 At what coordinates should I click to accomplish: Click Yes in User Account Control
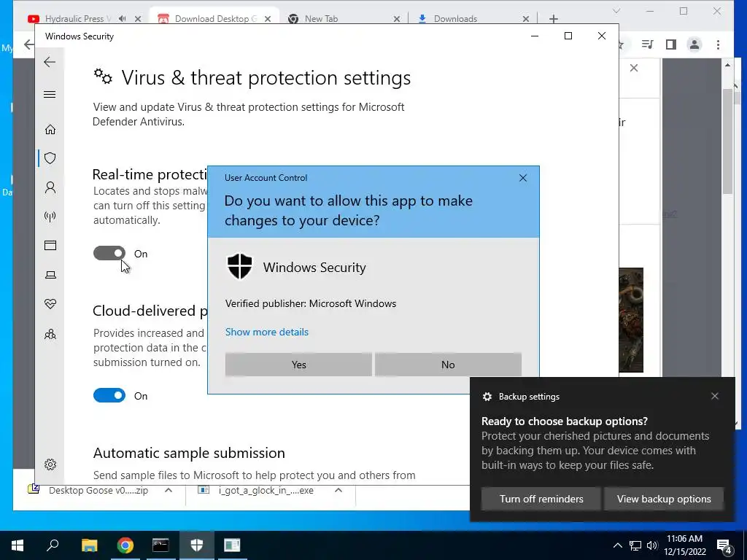pos(298,365)
